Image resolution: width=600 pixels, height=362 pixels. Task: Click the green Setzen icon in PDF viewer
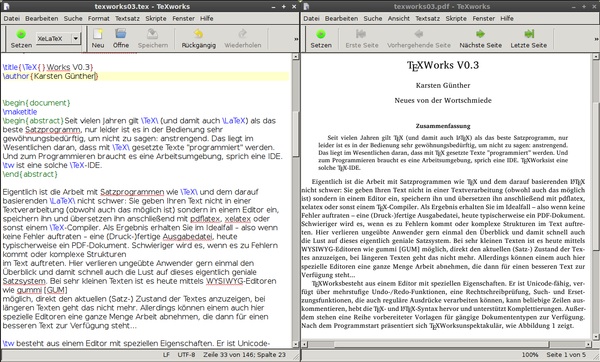[x=321, y=34]
